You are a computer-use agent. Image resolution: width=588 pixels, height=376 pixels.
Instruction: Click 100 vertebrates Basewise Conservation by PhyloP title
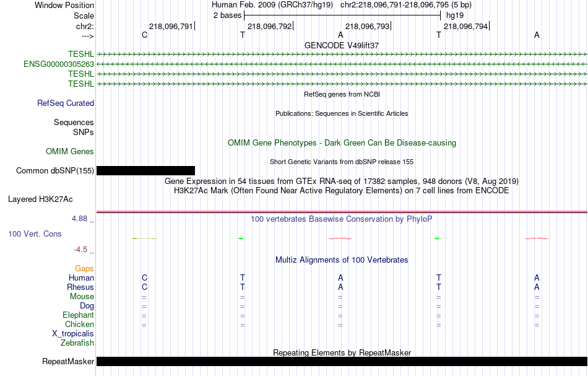point(342,219)
